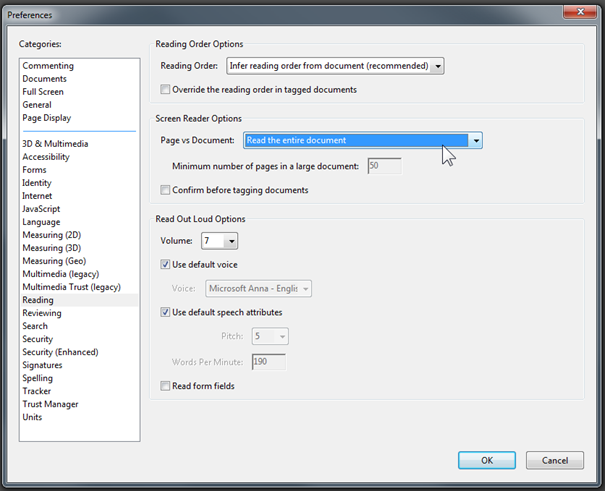Select the Units category
Screen dimensions: 605x491
click(32, 417)
